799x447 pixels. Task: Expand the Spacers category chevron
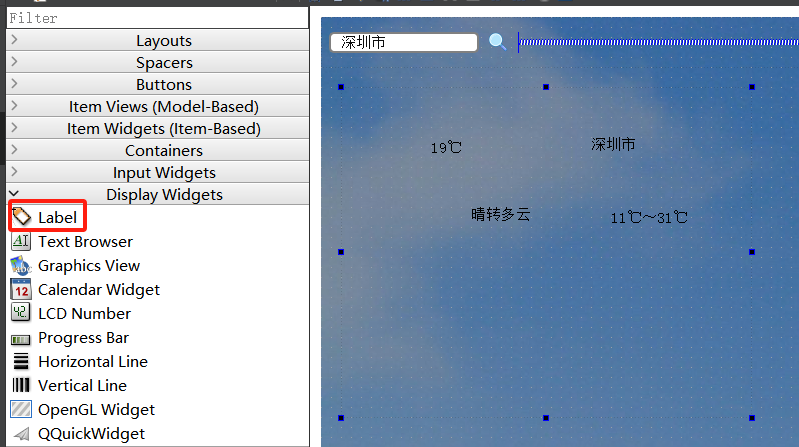point(14,61)
